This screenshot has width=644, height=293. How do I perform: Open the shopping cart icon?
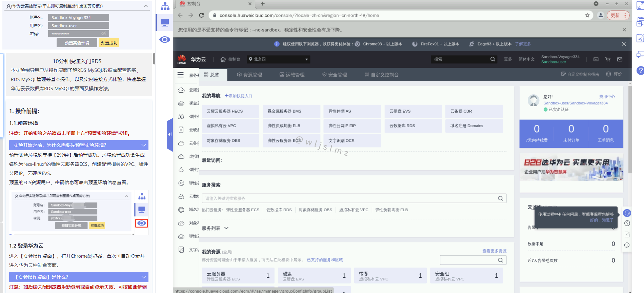[608, 59]
